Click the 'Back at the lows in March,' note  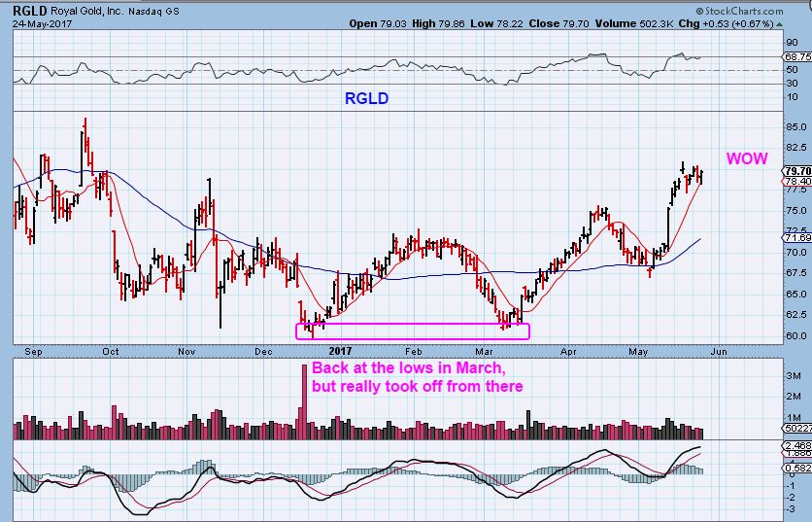point(409,368)
